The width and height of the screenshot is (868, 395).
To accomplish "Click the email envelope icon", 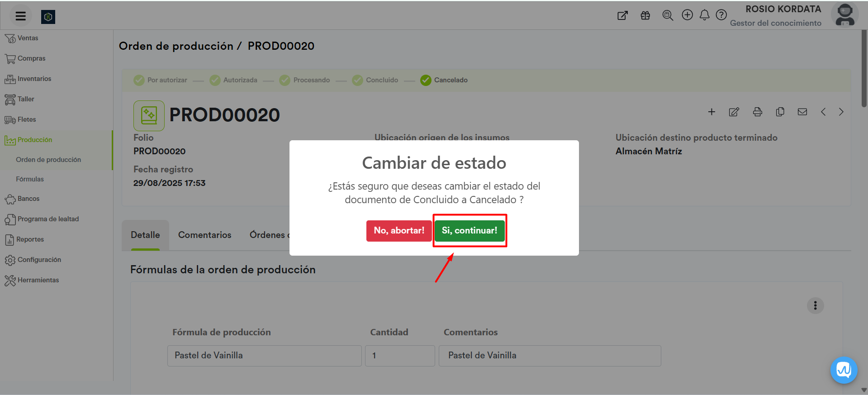I will (x=802, y=112).
